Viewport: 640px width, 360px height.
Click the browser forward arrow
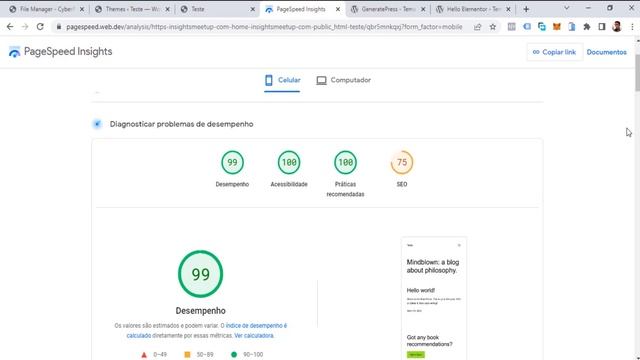click(25, 27)
